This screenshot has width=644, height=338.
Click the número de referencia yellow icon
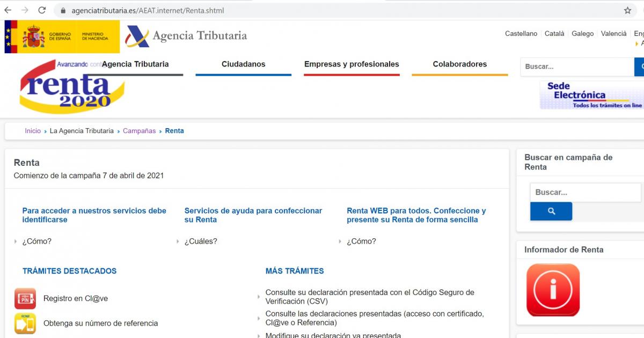pyautogui.click(x=25, y=324)
